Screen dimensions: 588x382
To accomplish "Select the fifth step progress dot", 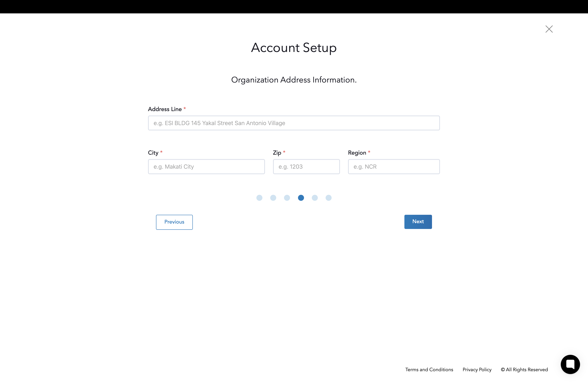I will pos(315,198).
